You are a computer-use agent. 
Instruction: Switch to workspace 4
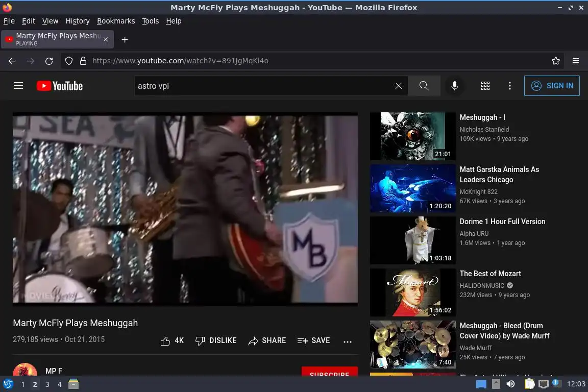[x=59, y=384]
